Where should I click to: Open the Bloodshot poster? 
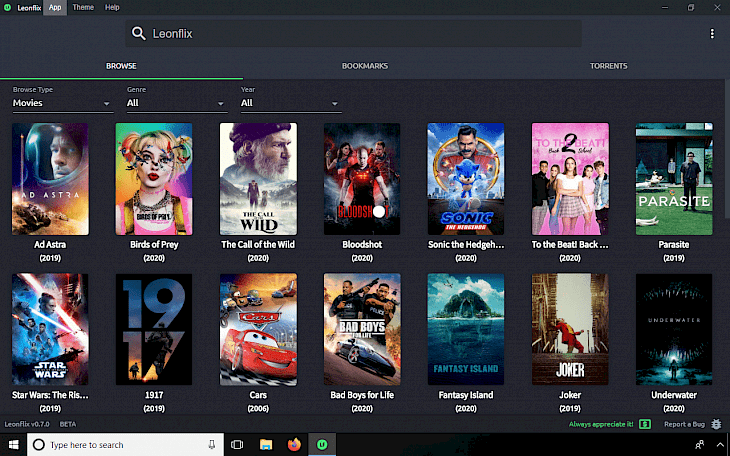click(362, 179)
